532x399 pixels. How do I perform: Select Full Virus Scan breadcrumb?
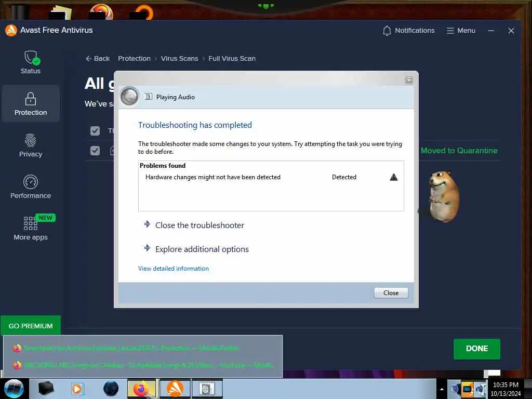point(232,58)
